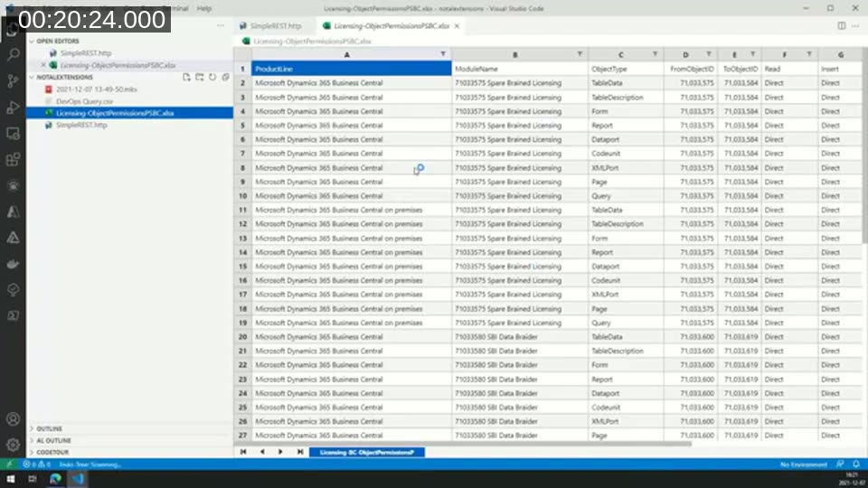Open filter dropdown for column D
868x488 pixels.
click(709, 54)
